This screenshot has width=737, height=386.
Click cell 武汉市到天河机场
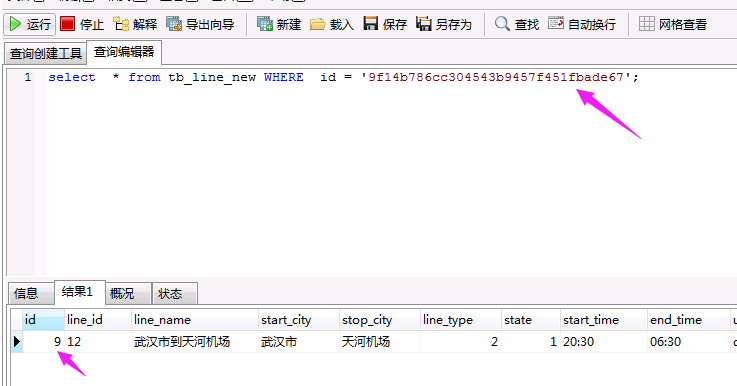[x=195, y=341]
